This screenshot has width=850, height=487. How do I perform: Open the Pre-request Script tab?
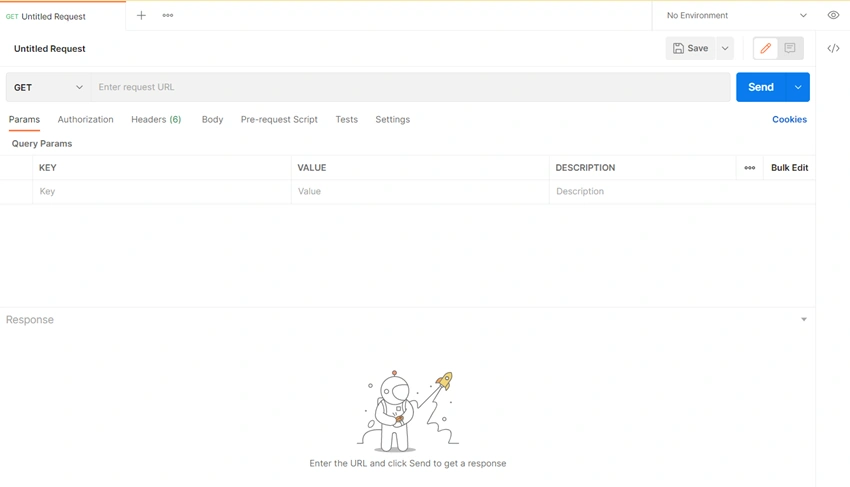[279, 119]
